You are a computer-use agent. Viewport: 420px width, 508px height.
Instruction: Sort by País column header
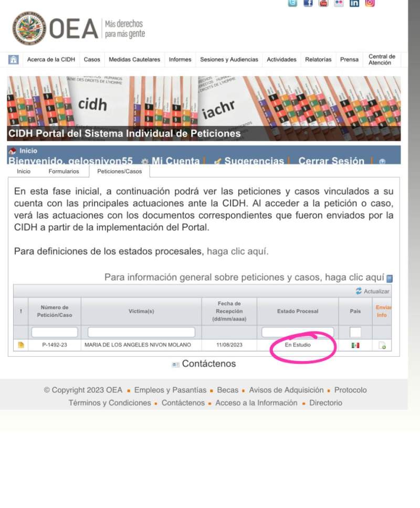click(355, 311)
